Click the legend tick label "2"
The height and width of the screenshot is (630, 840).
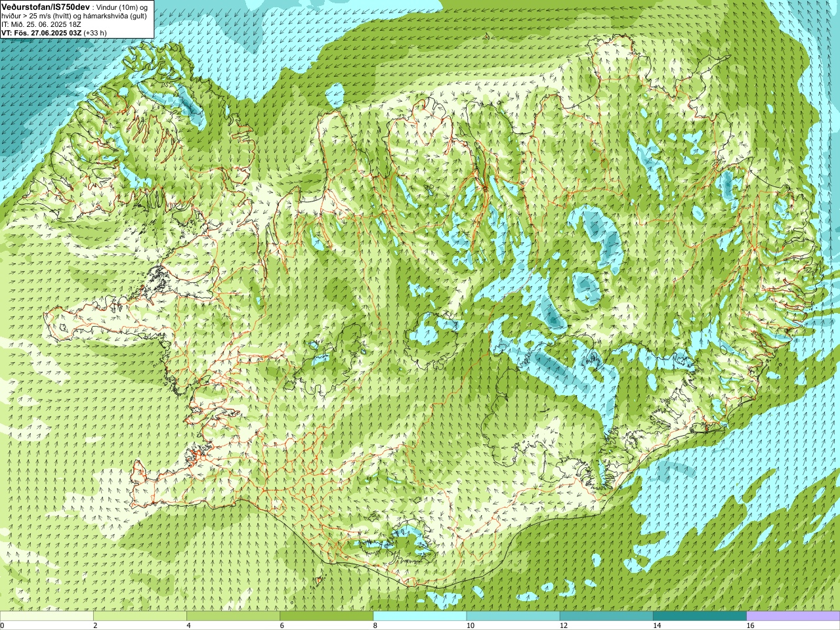point(96,625)
